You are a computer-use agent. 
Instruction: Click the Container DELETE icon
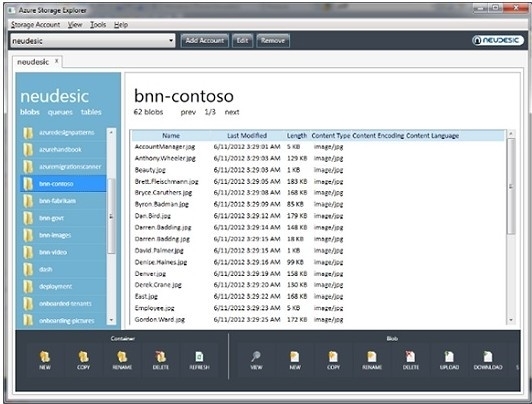point(161,357)
